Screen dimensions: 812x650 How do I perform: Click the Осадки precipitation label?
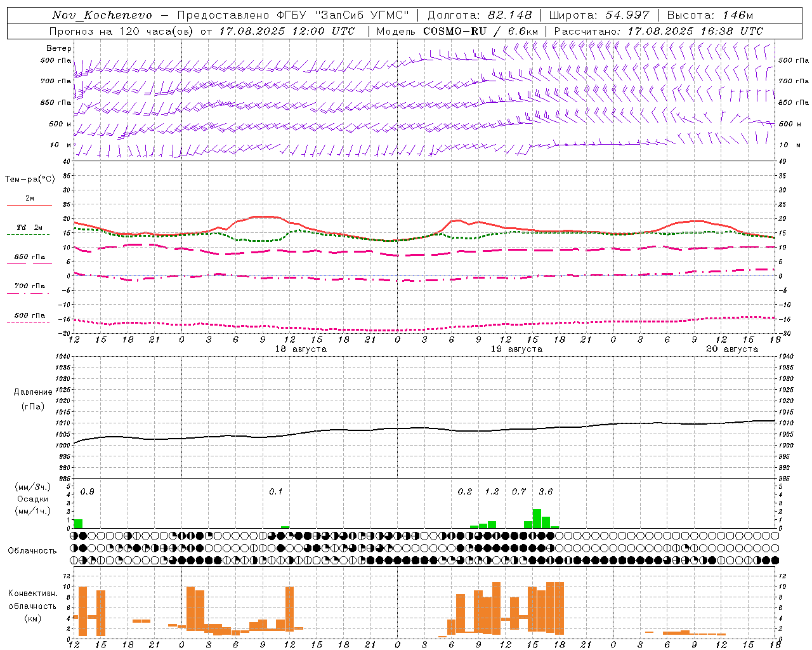33,499
